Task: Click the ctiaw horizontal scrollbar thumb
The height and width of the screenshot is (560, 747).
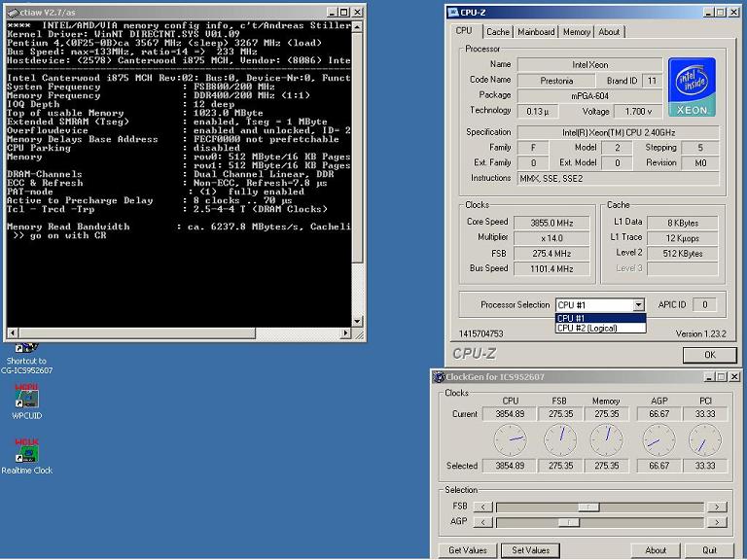Action: click(137, 333)
